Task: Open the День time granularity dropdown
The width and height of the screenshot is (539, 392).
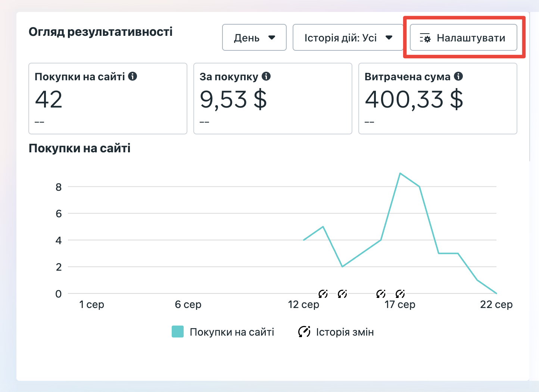Action: coord(254,37)
